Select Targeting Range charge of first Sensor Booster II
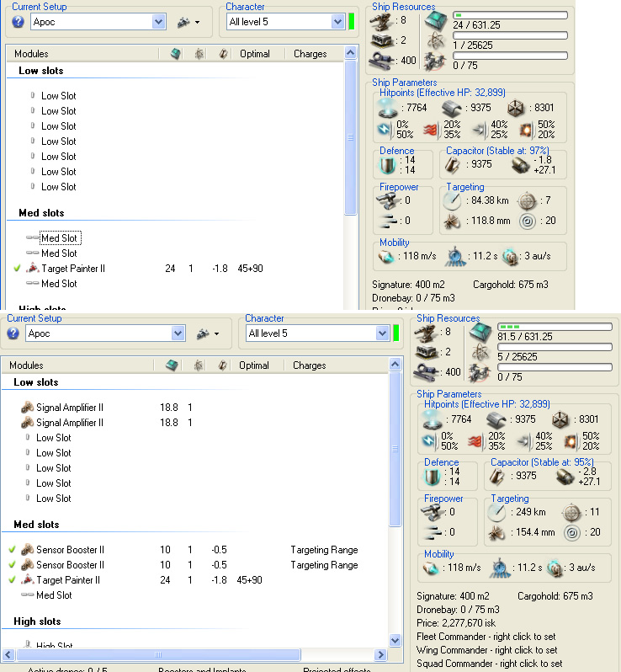 [324, 549]
